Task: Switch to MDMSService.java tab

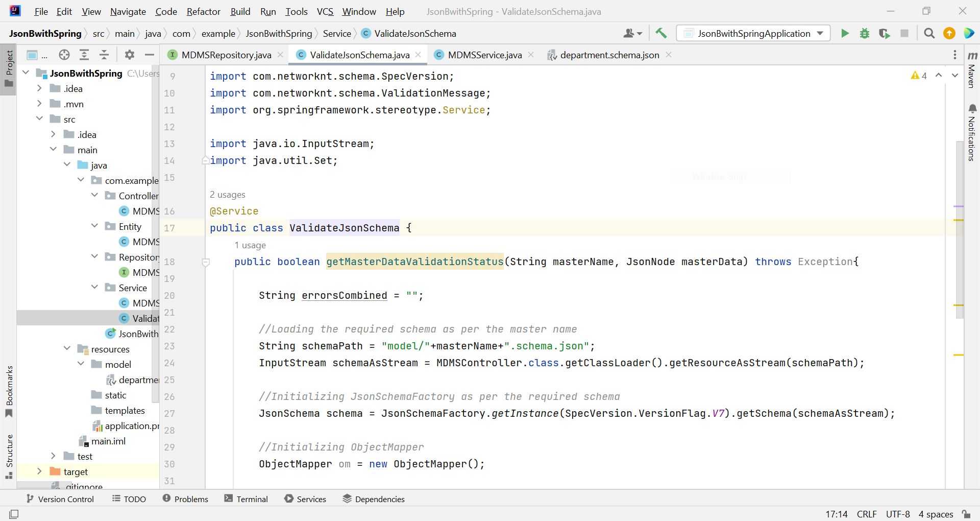Action: tap(484, 55)
